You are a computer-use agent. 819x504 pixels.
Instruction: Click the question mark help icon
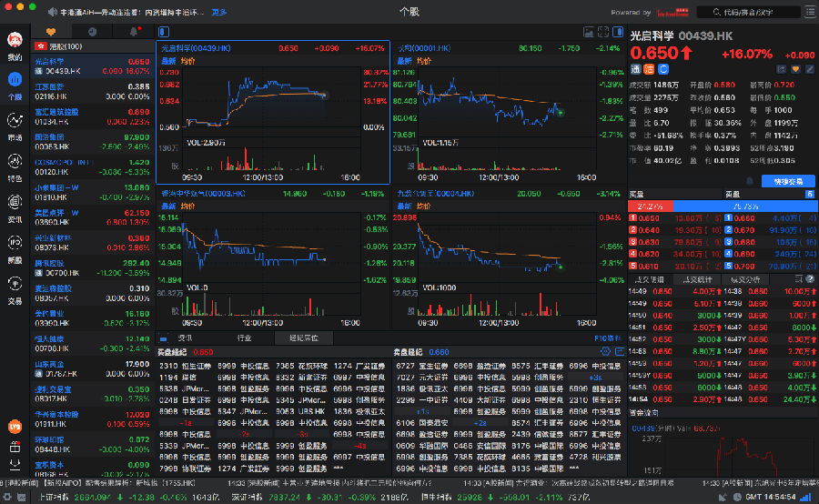tap(810, 279)
